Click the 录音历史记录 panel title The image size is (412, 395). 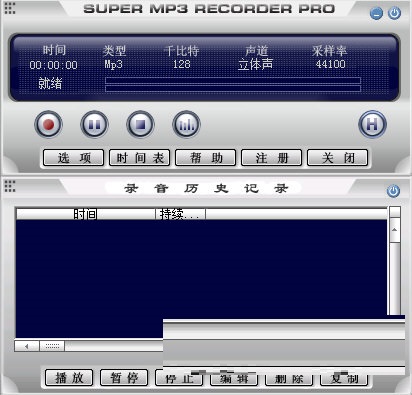pyautogui.click(x=206, y=189)
